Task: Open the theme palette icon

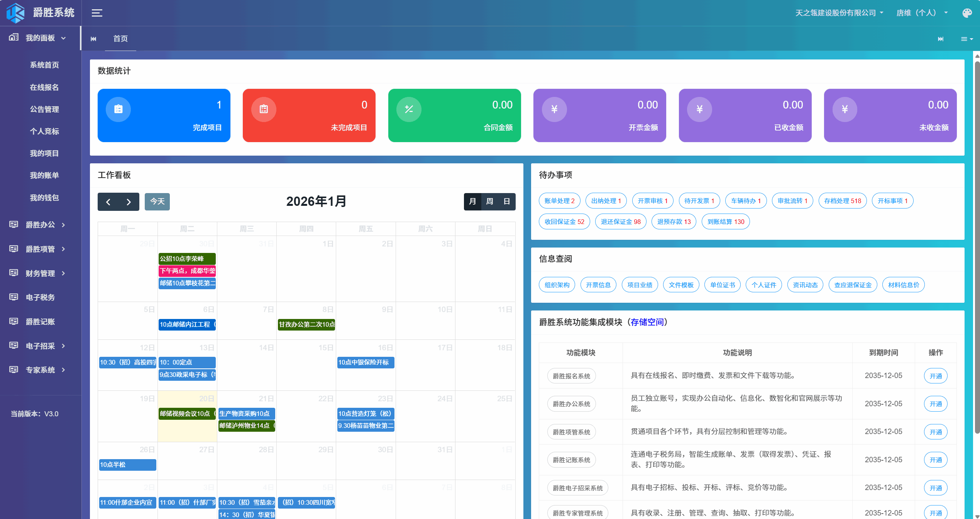Action: 967,13
